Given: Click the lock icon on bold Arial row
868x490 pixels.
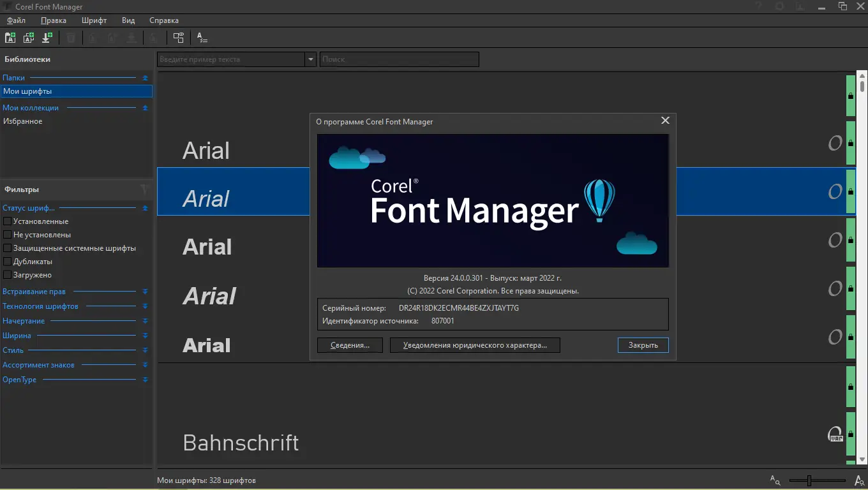Looking at the screenshot, I should click(x=851, y=241).
